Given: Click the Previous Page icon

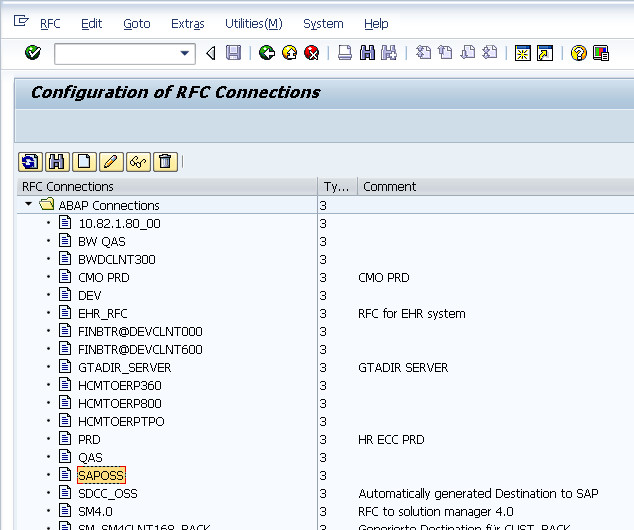Looking at the screenshot, I should point(446,53).
